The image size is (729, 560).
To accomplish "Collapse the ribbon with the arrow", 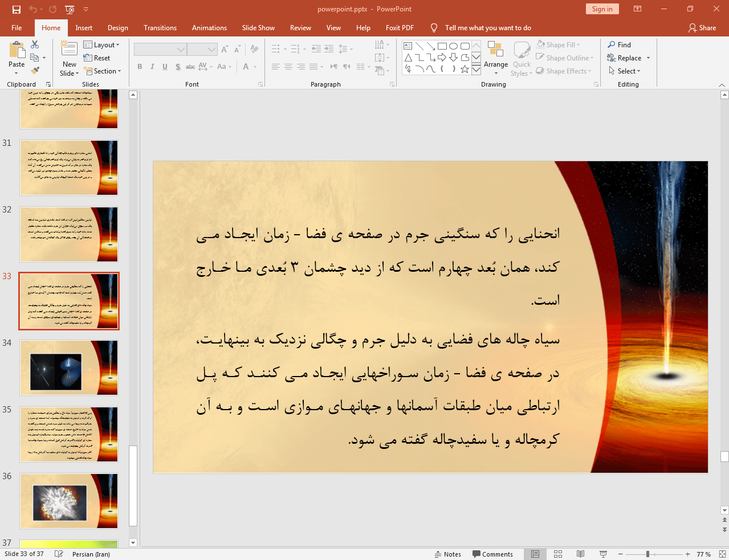I will click(722, 84).
